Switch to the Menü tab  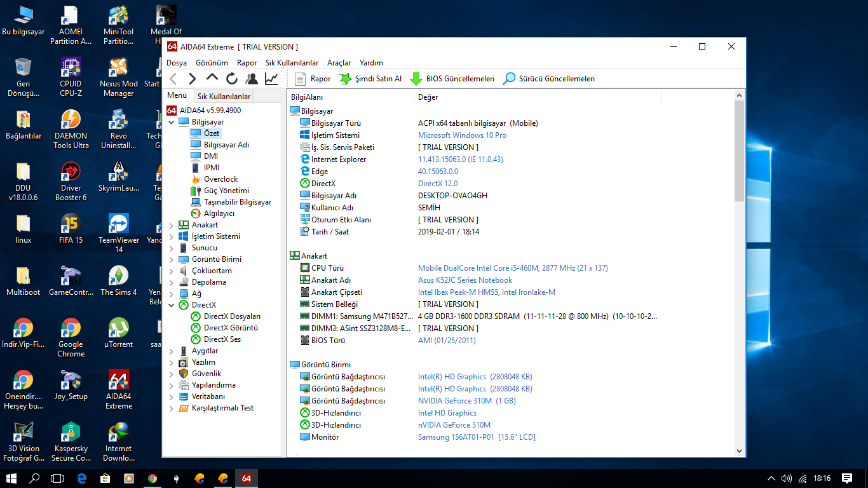pos(177,96)
